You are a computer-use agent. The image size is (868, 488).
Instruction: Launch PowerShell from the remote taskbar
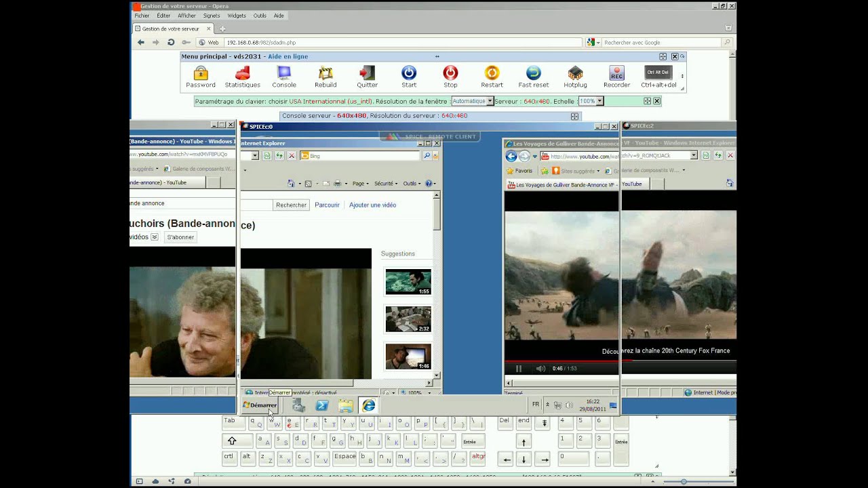tap(322, 405)
